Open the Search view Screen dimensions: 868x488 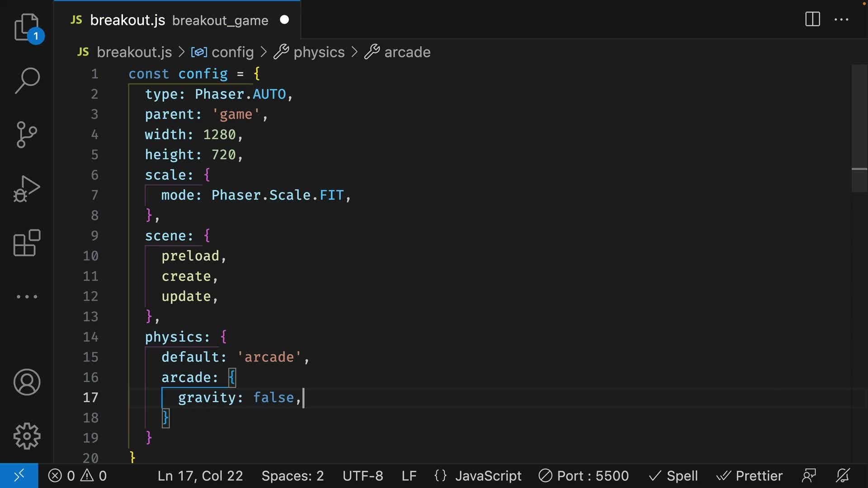[27, 80]
